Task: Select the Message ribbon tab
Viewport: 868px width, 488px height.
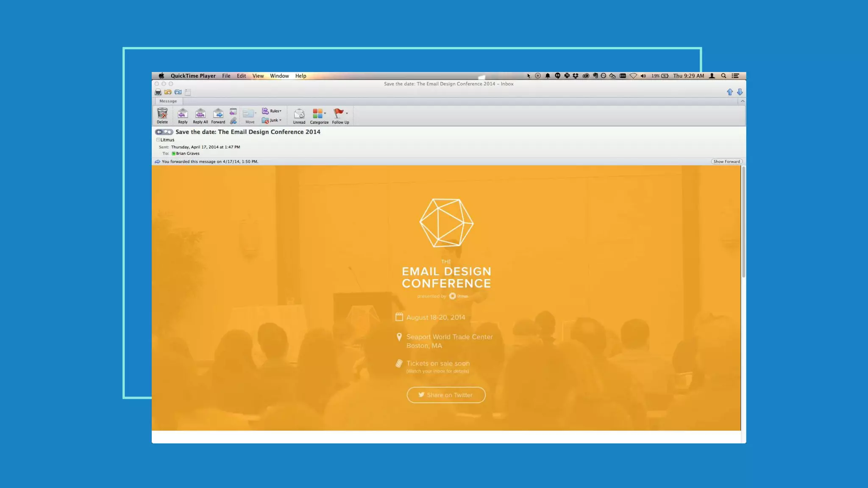Action: (168, 101)
